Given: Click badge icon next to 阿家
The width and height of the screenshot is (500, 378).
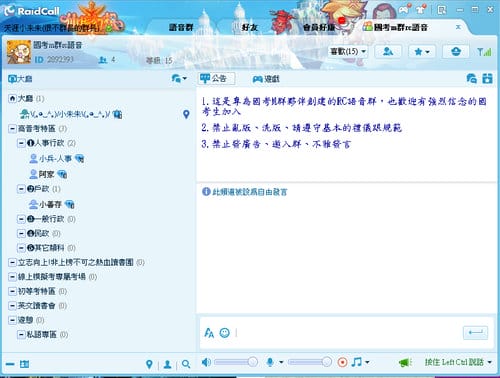Looking at the screenshot, I should (x=62, y=174).
